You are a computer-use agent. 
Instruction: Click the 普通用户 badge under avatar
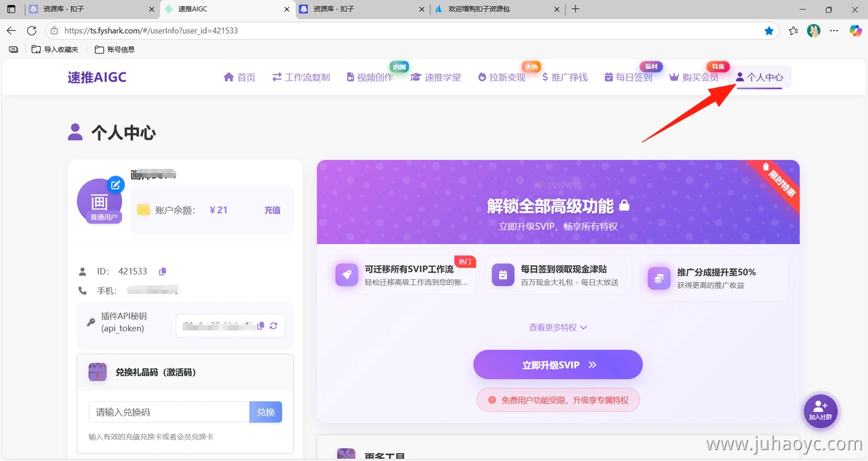tap(104, 218)
